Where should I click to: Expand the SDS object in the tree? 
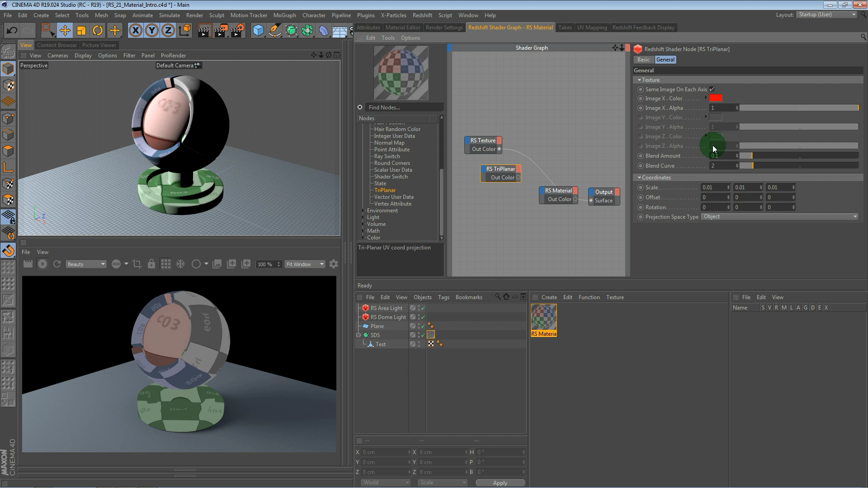pos(359,335)
